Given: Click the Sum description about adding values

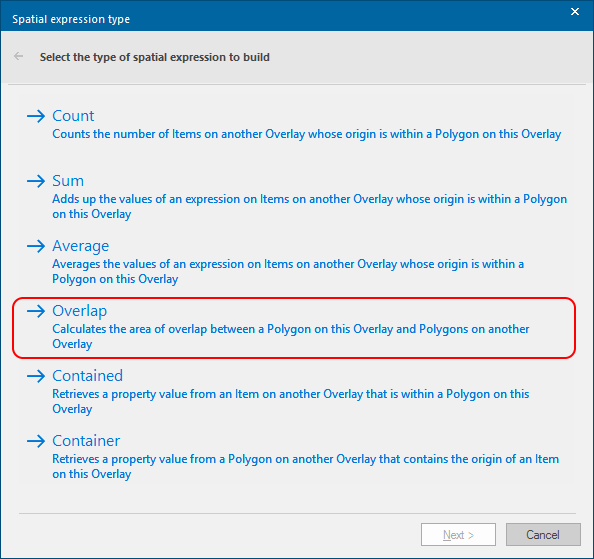Looking at the screenshot, I should (310, 206).
